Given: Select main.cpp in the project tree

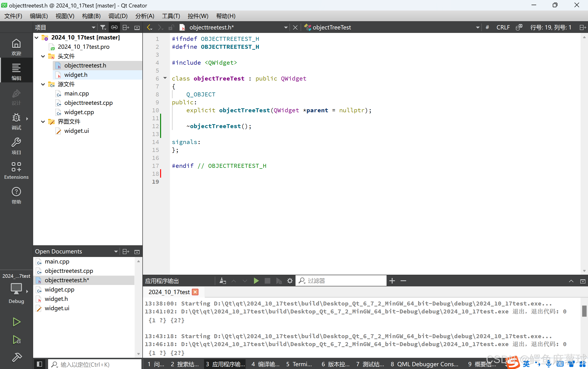Looking at the screenshot, I should click(76, 94).
